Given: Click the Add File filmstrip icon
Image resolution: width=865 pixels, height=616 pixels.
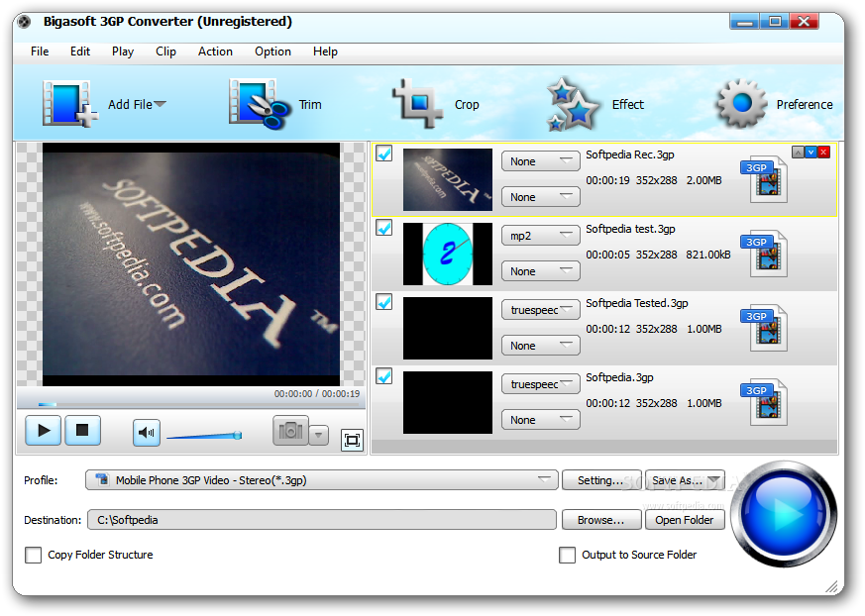Looking at the screenshot, I should click(69, 104).
